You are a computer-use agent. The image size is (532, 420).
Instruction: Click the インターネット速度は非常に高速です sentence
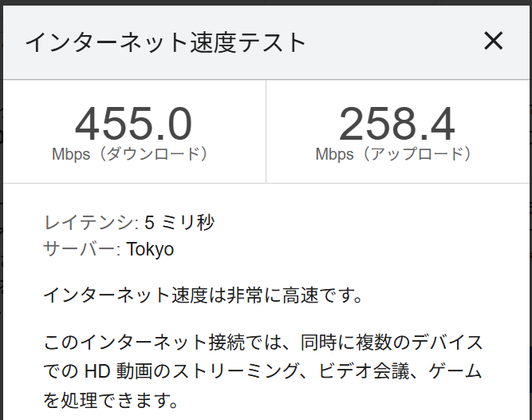coord(203,295)
